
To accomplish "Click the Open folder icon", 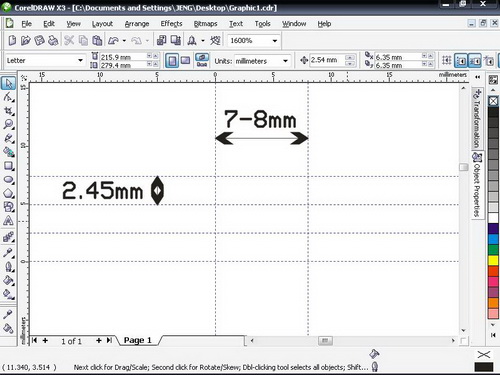I will coord(25,40).
